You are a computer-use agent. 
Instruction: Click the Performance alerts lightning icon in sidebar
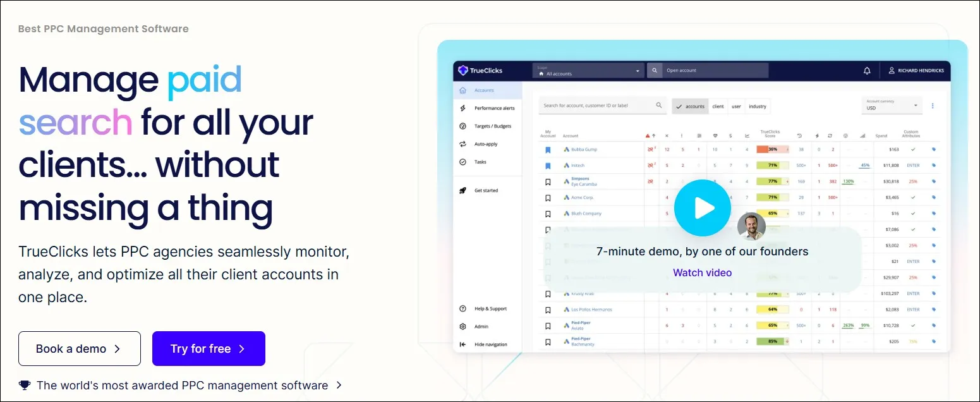tap(463, 108)
